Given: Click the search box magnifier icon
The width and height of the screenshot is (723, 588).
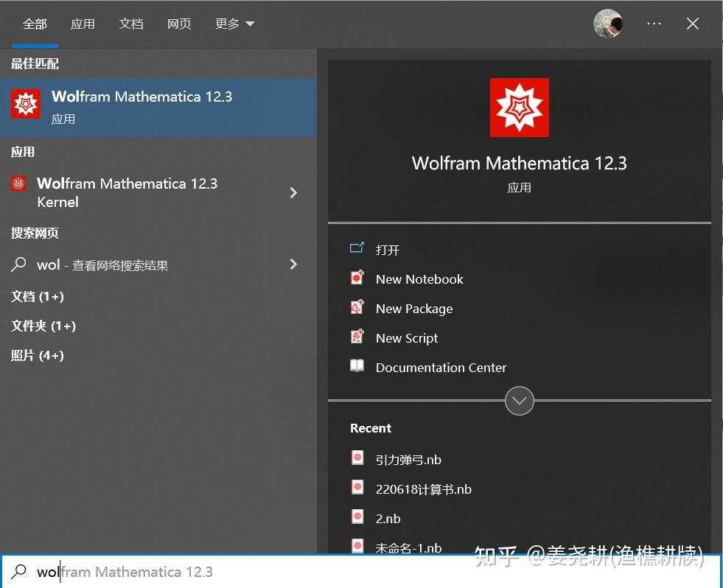Looking at the screenshot, I should tap(18, 571).
